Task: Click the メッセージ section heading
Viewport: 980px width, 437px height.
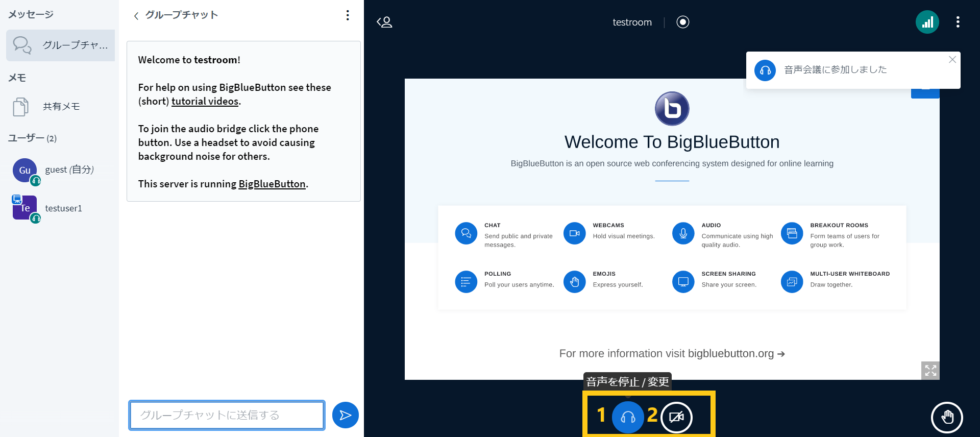Action: pos(31,14)
